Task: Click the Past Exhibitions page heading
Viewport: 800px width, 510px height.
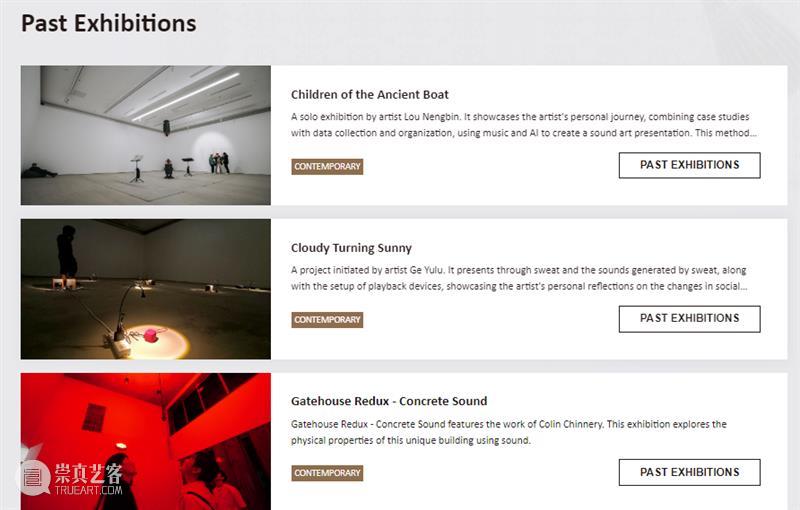Action: [x=109, y=23]
